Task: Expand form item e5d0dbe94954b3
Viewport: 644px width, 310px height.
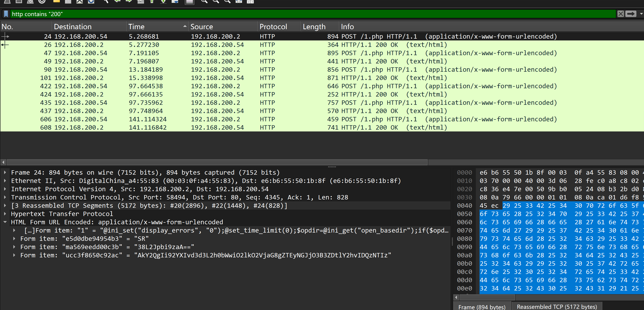Action: point(14,239)
